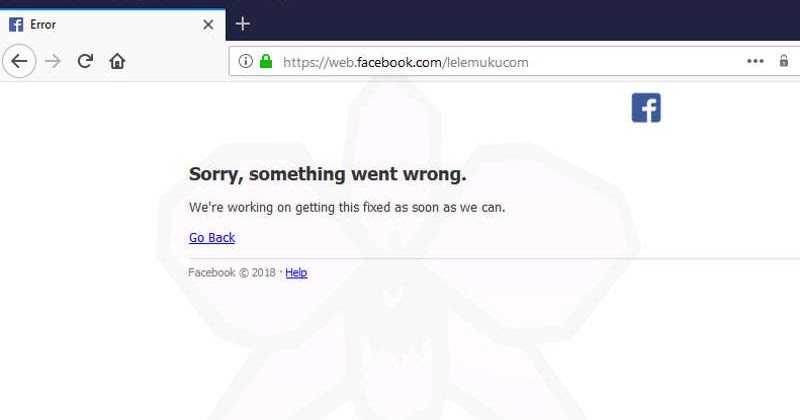Open a new tab with the plus button

point(242,23)
